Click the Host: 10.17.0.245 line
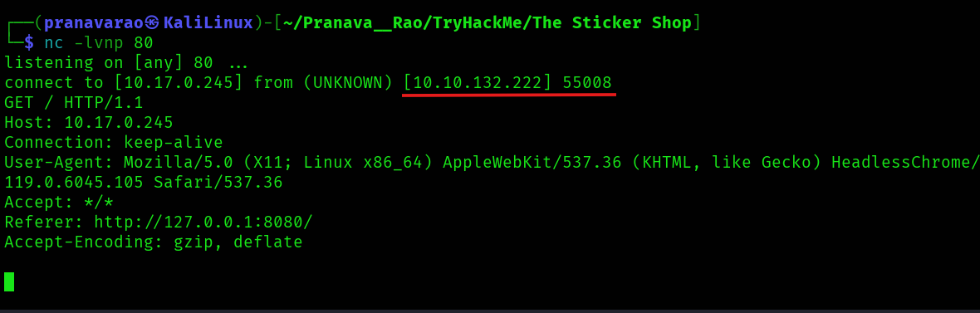The height and width of the screenshot is (313, 980). pyautogui.click(x=89, y=122)
